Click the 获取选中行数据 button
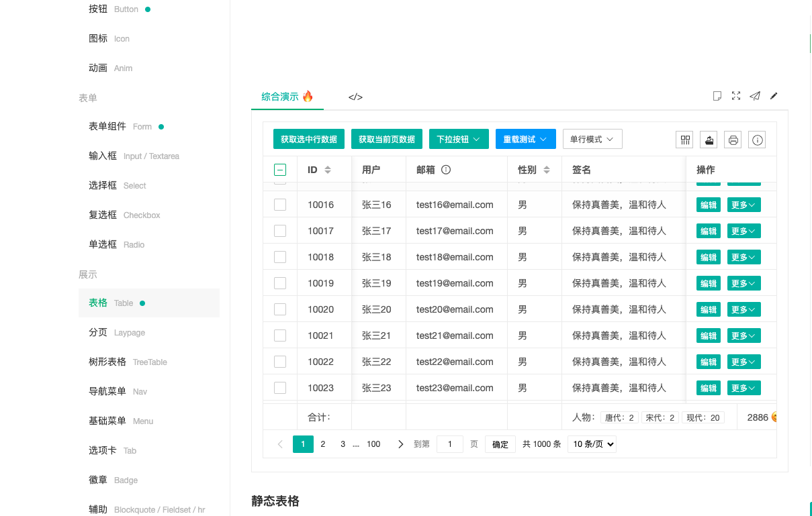The width and height of the screenshot is (812, 516). tap(309, 139)
